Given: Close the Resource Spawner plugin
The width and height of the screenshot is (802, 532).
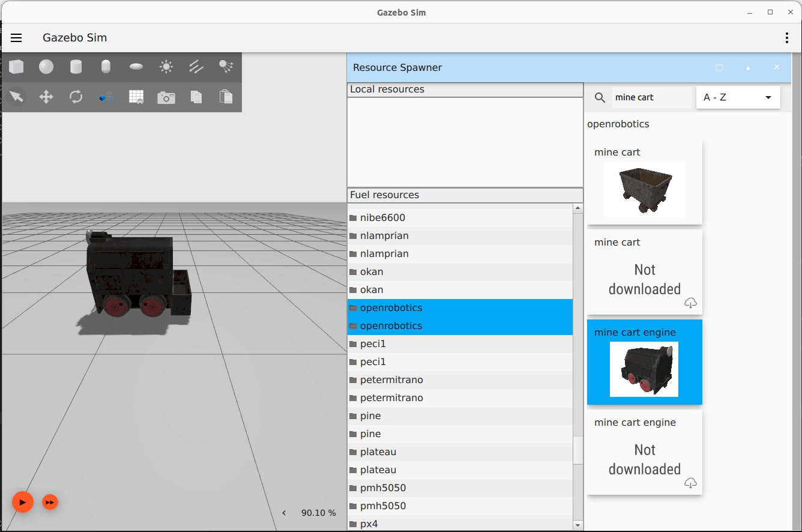Looking at the screenshot, I should pos(777,67).
